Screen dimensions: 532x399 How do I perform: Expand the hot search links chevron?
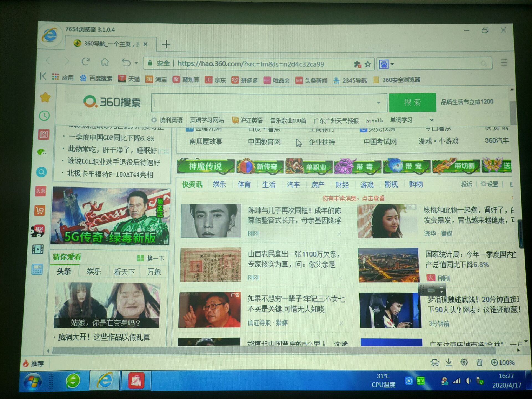coord(431,120)
